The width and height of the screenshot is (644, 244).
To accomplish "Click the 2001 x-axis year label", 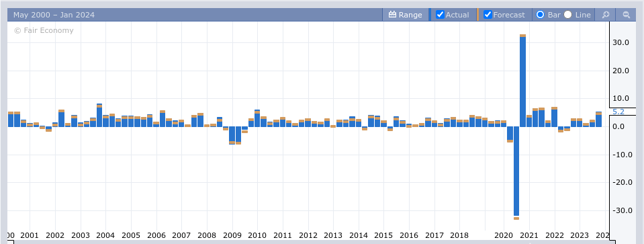I will pyautogui.click(x=29, y=236).
